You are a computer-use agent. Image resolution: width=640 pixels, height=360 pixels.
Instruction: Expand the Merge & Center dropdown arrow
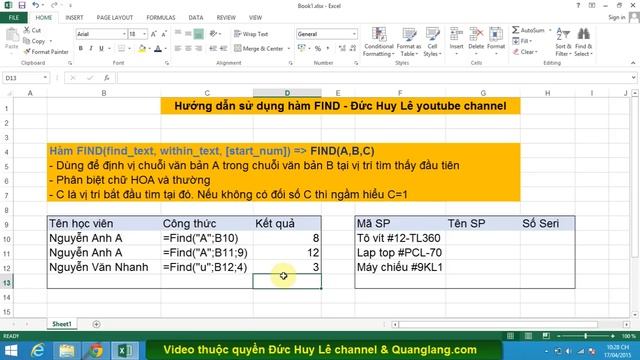289,49
